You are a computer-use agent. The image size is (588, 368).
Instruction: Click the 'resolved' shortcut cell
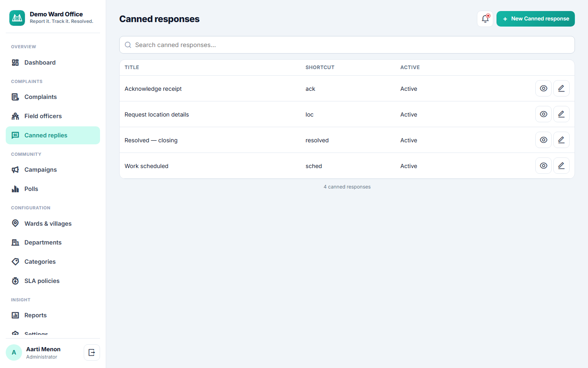tap(317, 140)
